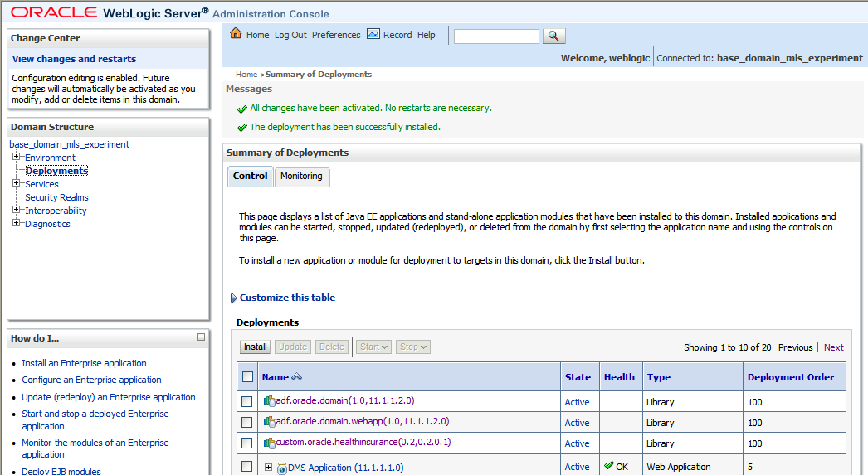The image size is (868, 475).
Task: Open Update (redeploy) an Enterprise application help
Action: 109,397
